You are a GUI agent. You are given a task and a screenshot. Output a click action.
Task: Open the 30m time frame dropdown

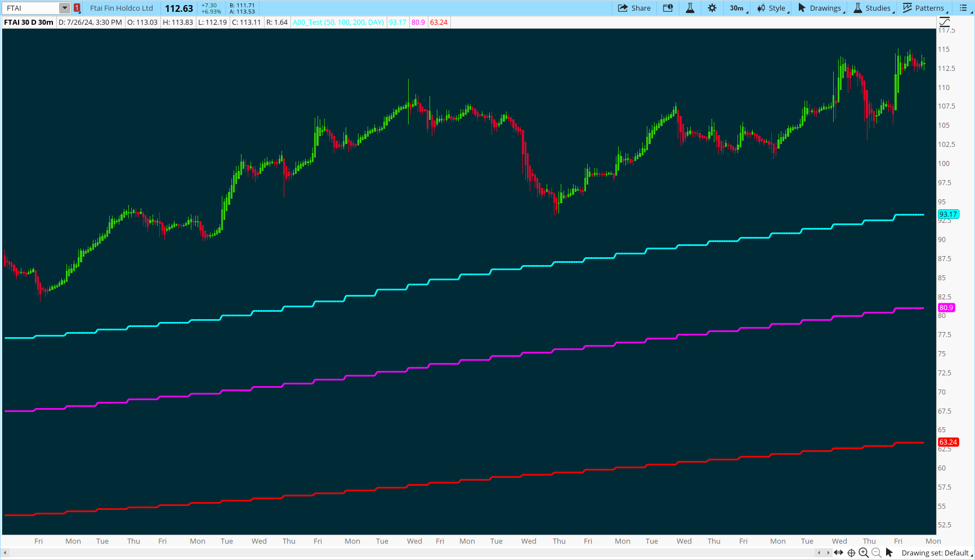(x=739, y=8)
